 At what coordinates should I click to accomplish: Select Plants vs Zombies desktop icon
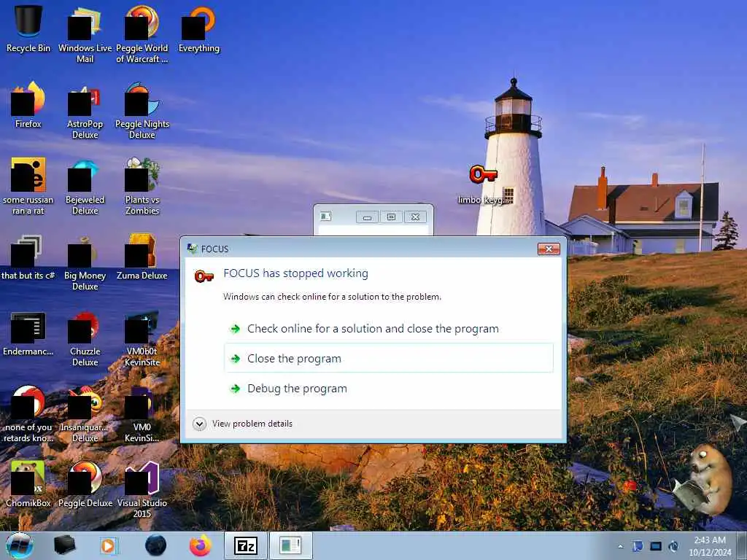tap(142, 186)
